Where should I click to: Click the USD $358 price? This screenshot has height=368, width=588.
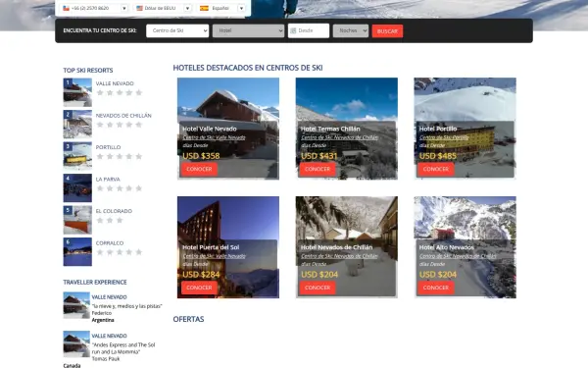coord(201,156)
